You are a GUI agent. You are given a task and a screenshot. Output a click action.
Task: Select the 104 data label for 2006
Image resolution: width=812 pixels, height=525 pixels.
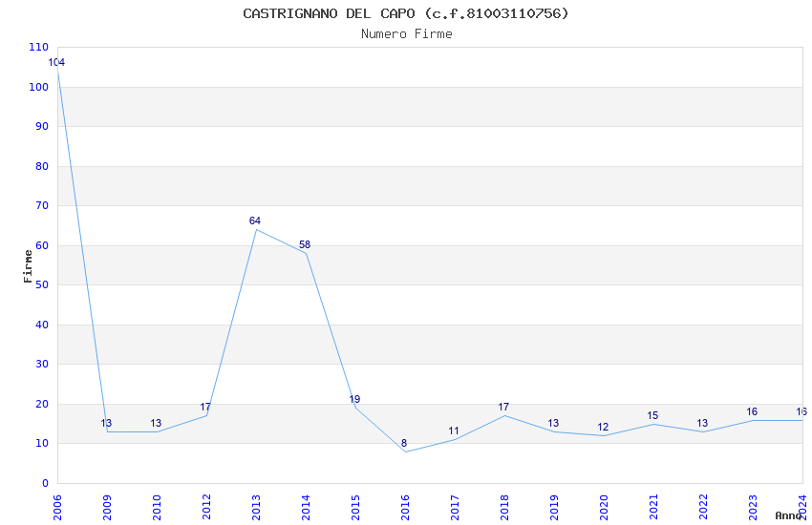[56, 63]
